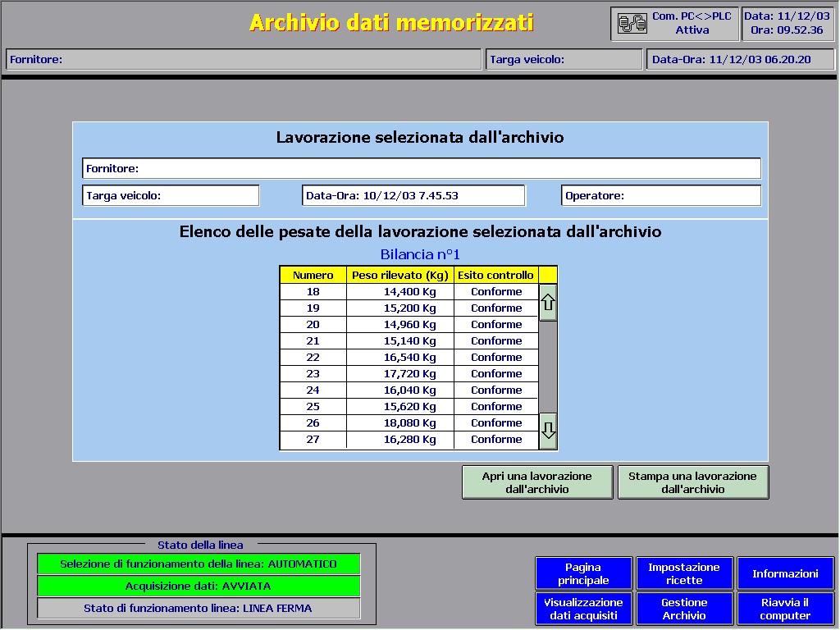
Task: Click the Peso rilevato (Kg) column header
Action: [x=399, y=276]
